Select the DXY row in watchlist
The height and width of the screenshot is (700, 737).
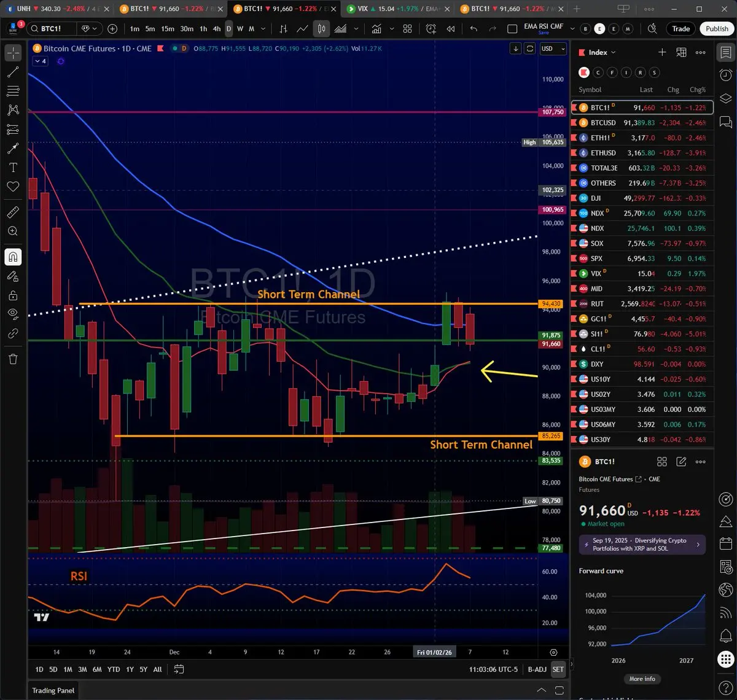pos(642,364)
